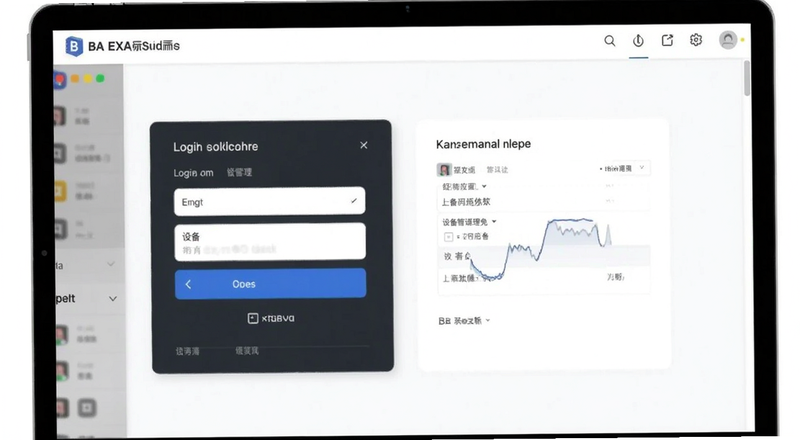Expand the sidebar section above pelt

click(111, 264)
